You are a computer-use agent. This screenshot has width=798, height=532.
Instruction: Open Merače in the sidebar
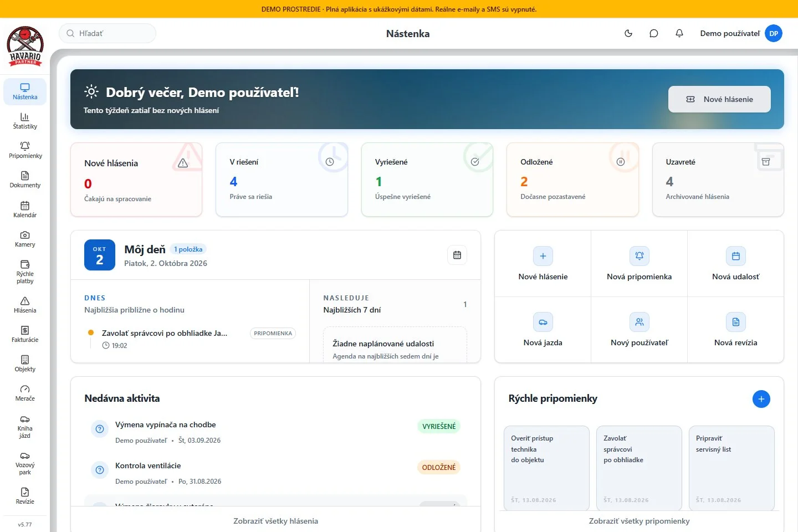[25, 393]
